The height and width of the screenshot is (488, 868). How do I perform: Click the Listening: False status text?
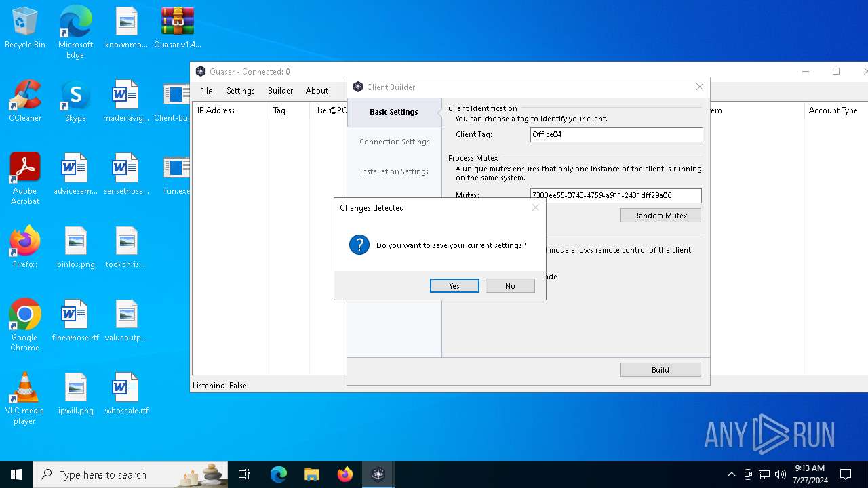tap(220, 386)
